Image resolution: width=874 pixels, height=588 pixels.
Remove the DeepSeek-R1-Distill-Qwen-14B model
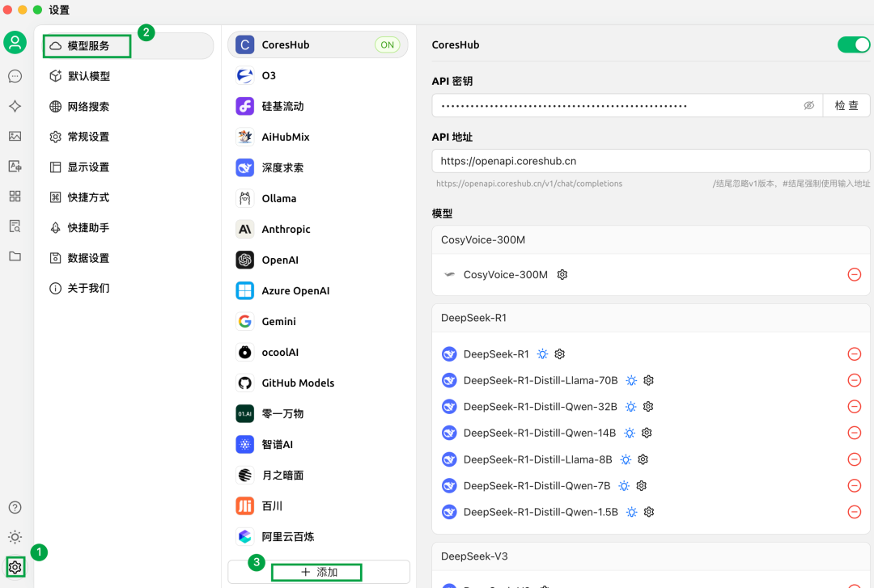[x=855, y=433]
